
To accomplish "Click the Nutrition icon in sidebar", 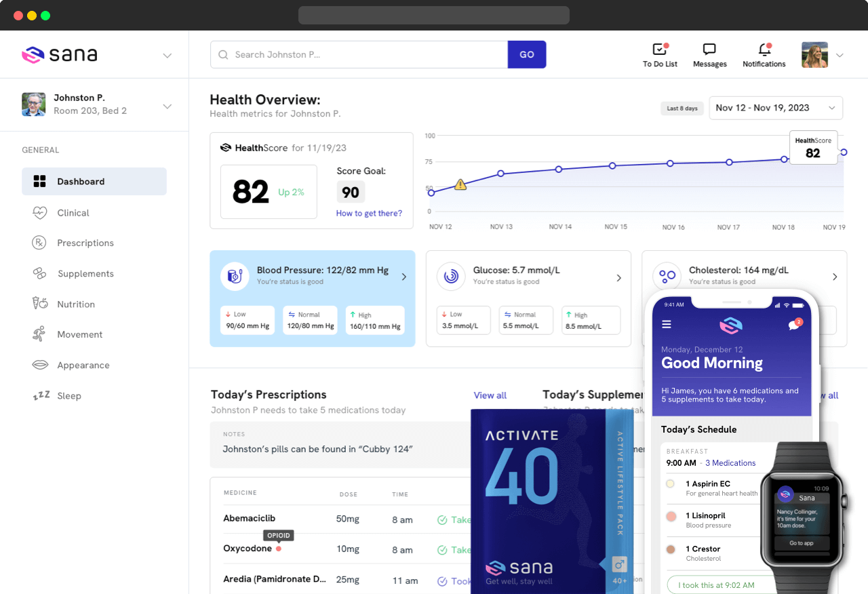I will [x=40, y=304].
